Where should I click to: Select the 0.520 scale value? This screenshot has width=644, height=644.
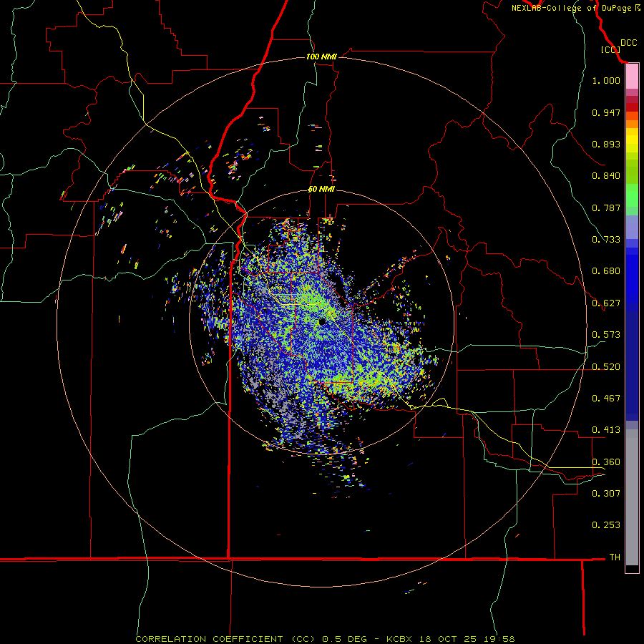(x=606, y=367)
